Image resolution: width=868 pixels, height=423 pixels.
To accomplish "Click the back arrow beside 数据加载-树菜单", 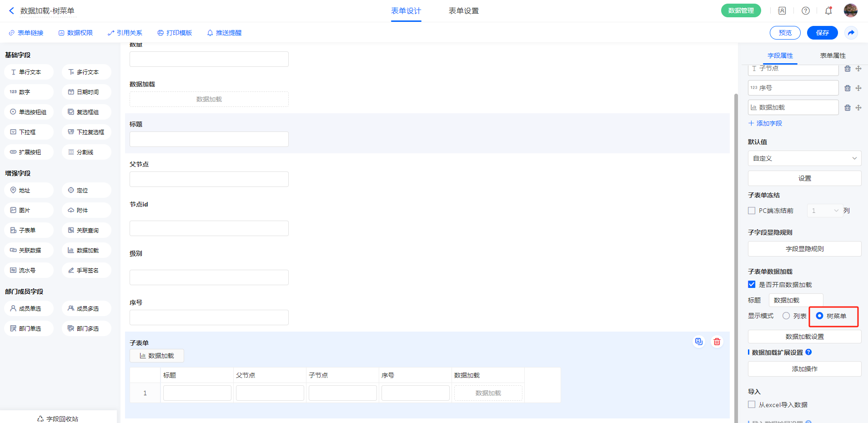I will tap(12, 10).
